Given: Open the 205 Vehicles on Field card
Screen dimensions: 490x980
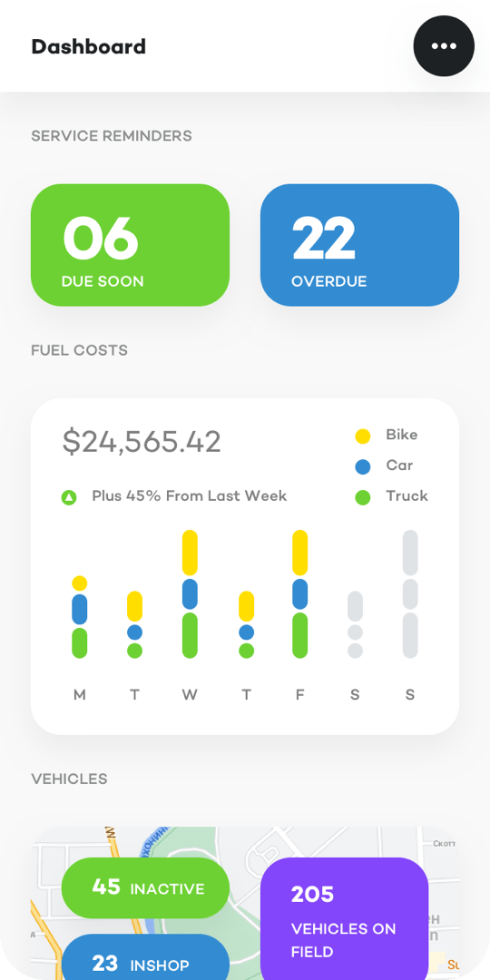Looking at the screenshot, I should [345, 918].
